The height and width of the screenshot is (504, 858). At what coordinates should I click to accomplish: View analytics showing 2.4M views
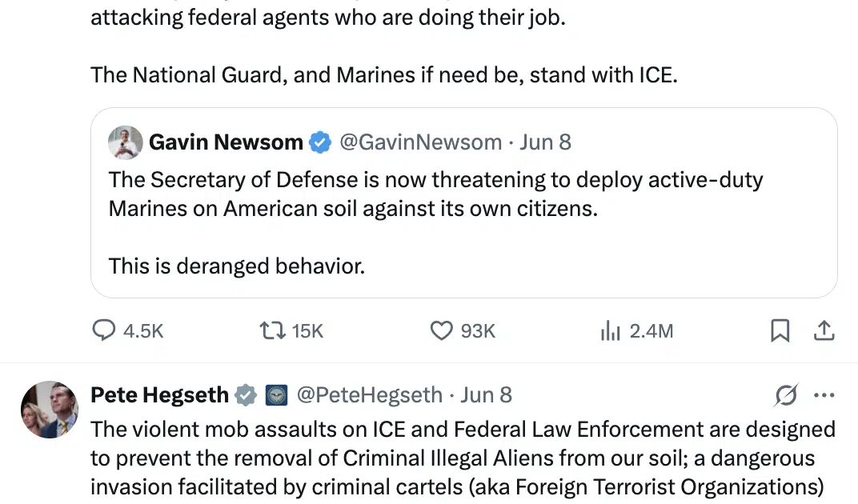pos(611,330)
